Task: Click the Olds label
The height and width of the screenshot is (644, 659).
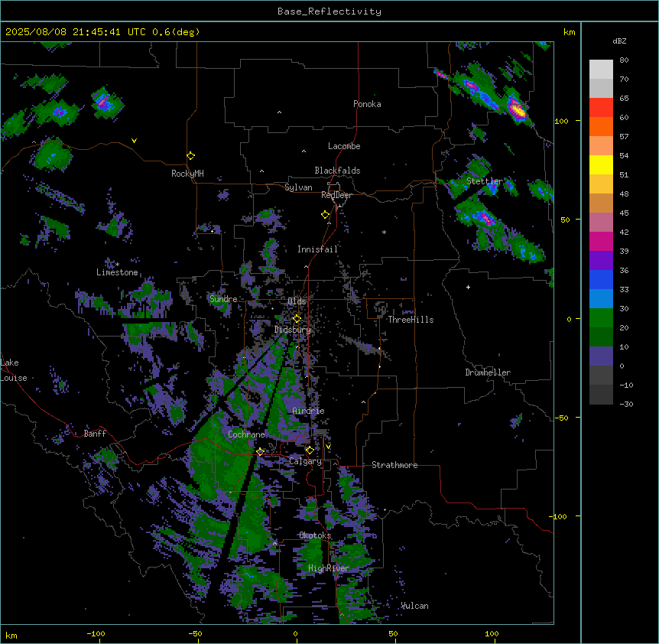Action: pos(297,301)
